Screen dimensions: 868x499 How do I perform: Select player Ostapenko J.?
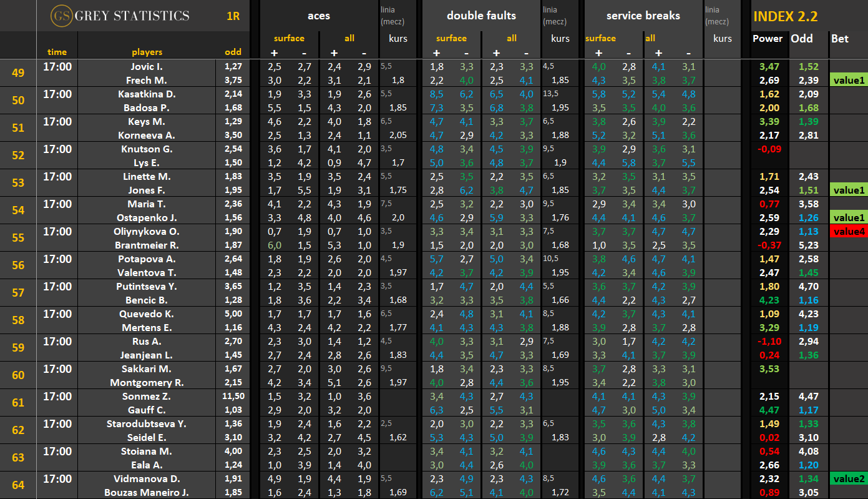(147, 217)
